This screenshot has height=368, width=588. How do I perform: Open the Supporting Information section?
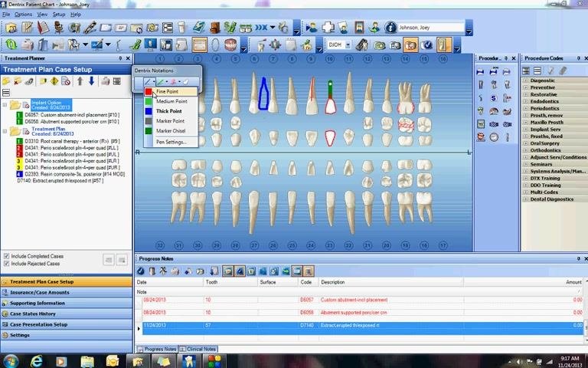tap(66, 303)
